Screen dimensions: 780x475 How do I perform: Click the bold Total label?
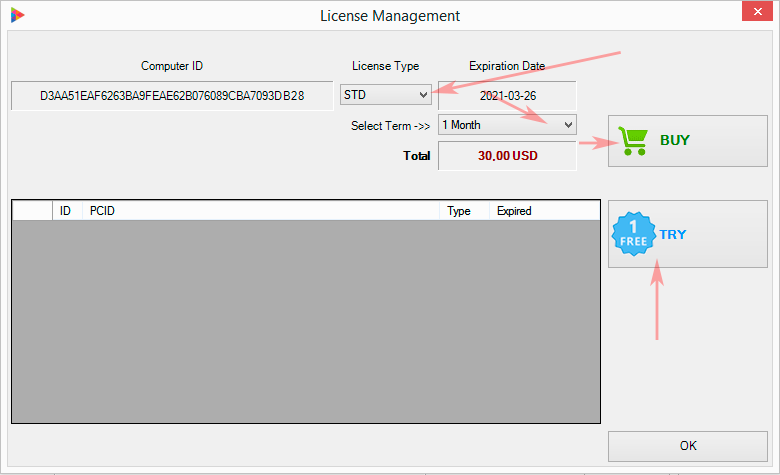(417, 156)
